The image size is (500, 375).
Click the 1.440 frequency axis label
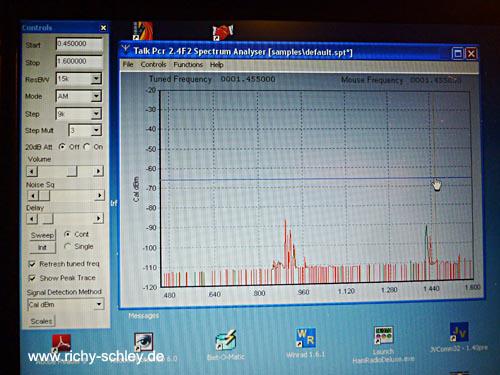(431, 288)
